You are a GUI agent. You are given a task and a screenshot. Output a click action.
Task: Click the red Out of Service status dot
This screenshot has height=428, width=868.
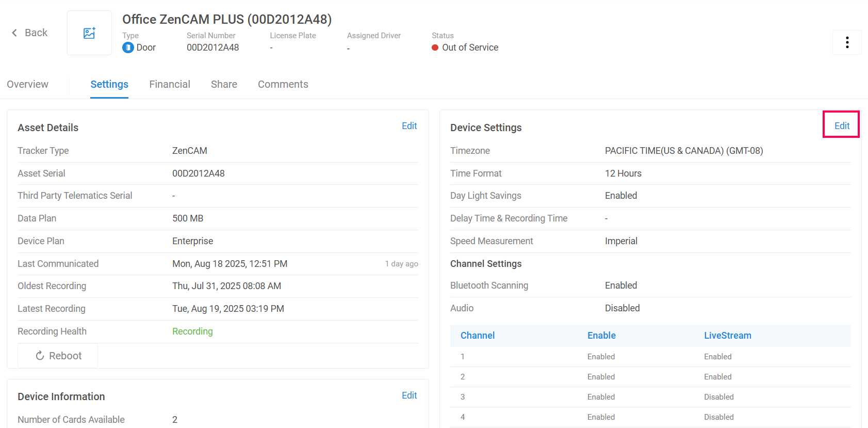point(435,47)
